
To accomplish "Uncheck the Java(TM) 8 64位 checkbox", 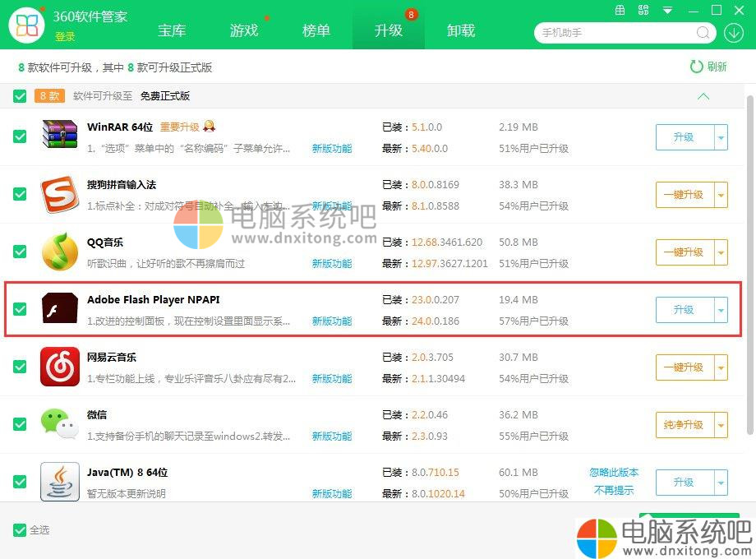I will [x=20, y=482].
